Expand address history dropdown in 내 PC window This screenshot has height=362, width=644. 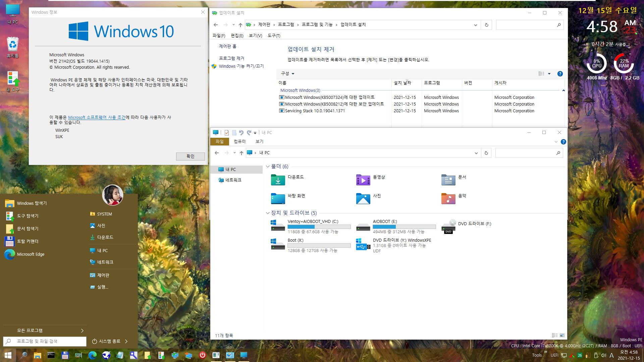point(476,153)
